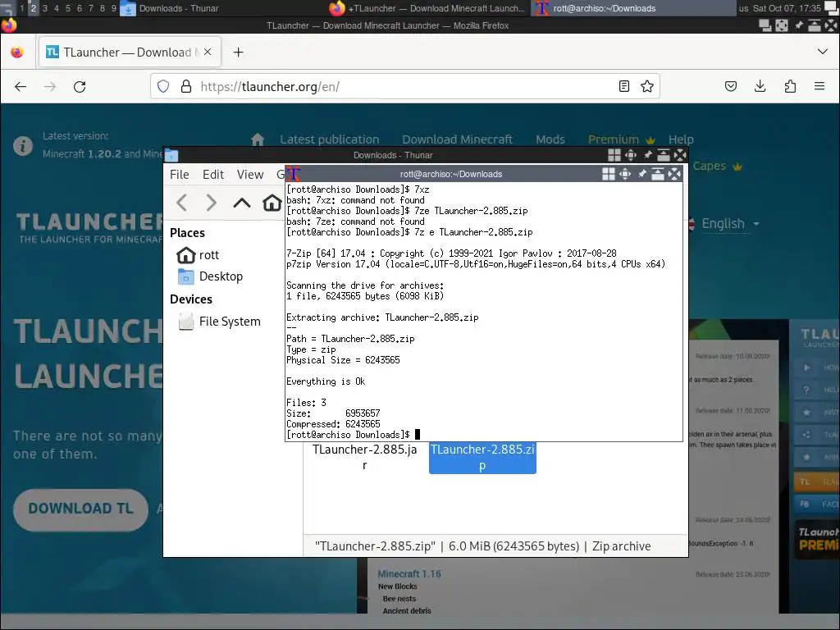Open the Mods menu on website
The image size is (840, 630).
(550, 139)
